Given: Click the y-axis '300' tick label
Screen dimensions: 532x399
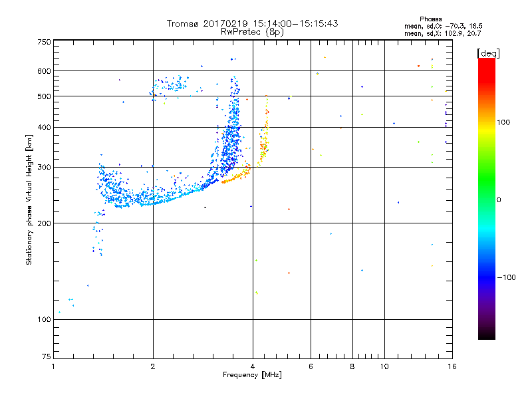Looking at the screenshot, I should coord(44,168).
